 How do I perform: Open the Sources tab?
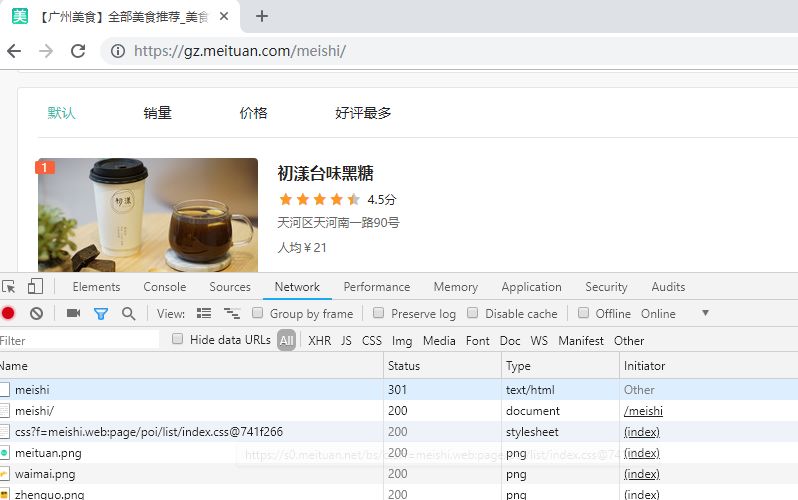pos(230,287)
